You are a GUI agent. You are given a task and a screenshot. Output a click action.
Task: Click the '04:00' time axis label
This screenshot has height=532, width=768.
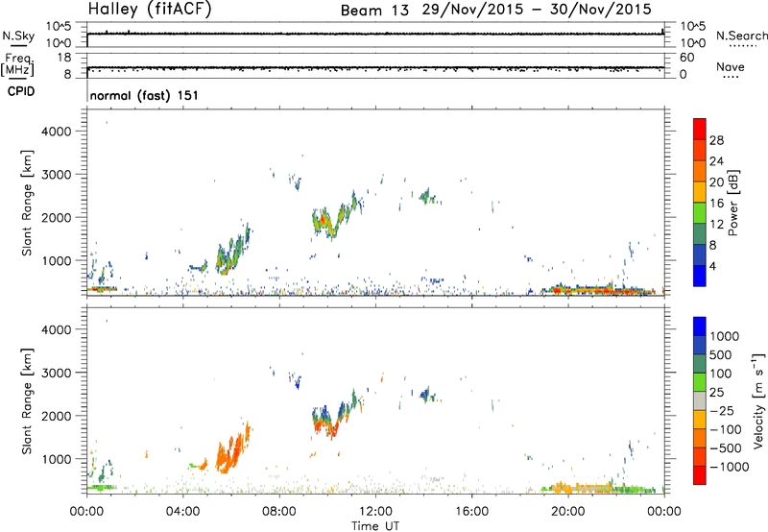point(183,512)
